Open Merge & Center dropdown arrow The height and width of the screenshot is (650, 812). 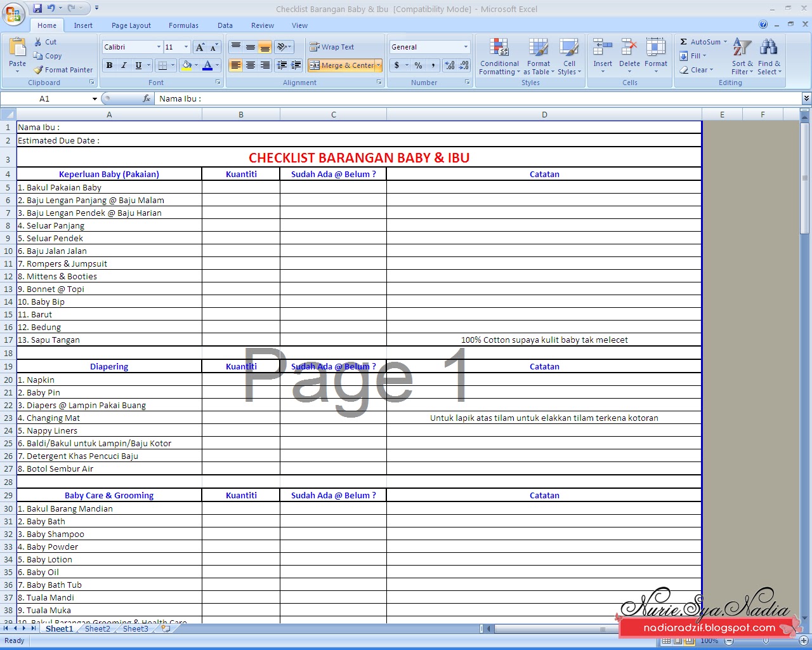(x=379, y=65)
